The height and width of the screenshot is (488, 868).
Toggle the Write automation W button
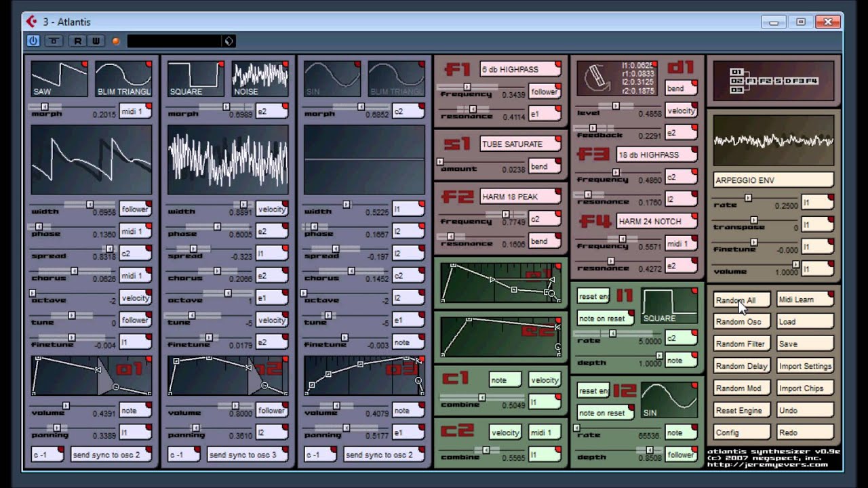[x=96, y=41]
